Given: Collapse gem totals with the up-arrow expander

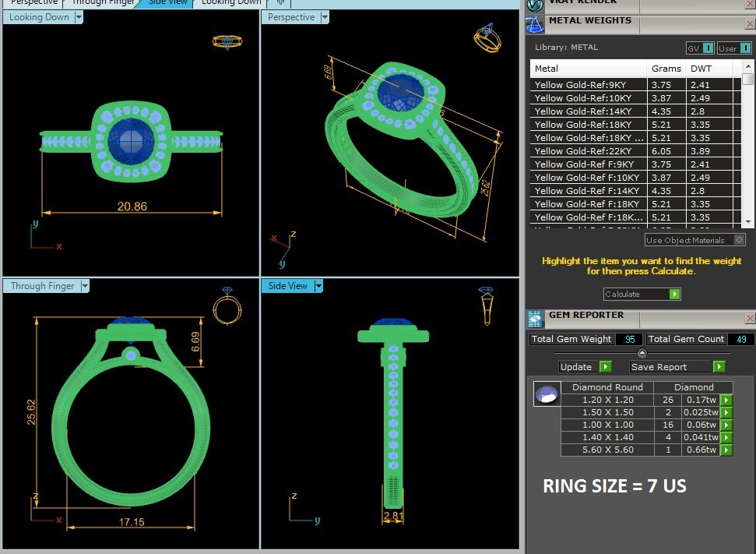Looking at the screenshot, I should click(x=642, y=353).
